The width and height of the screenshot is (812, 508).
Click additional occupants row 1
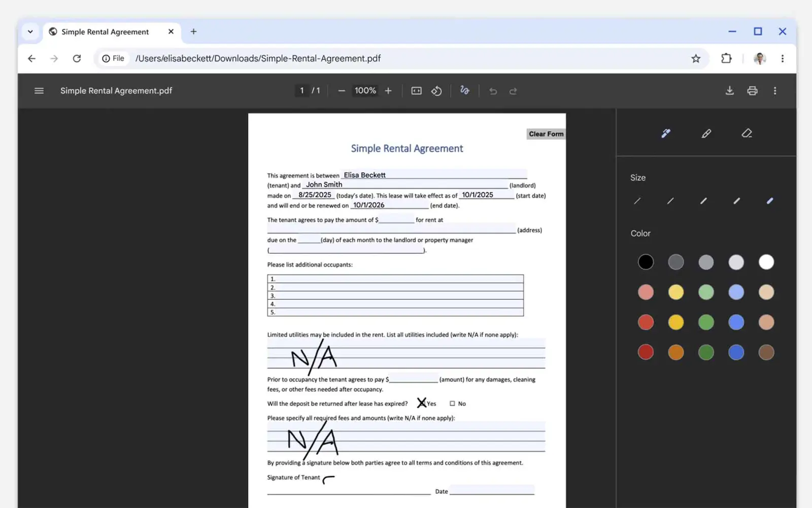pos(395,279)
